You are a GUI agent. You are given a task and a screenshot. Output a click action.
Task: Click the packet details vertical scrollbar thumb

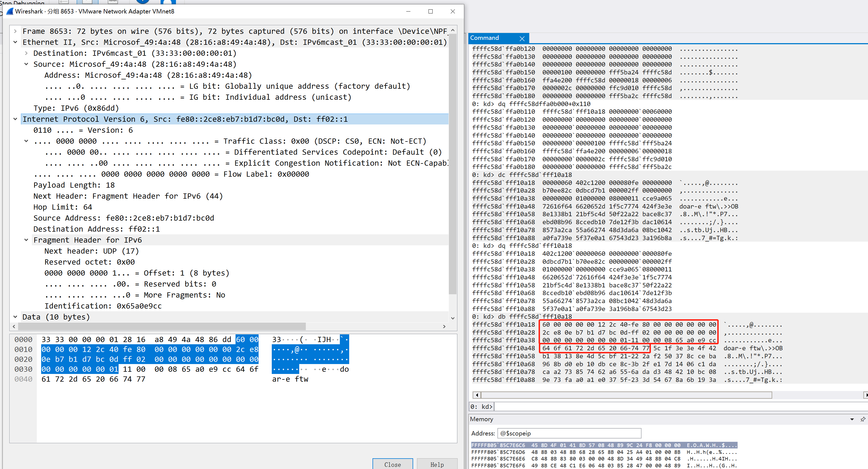coord(453,164)
